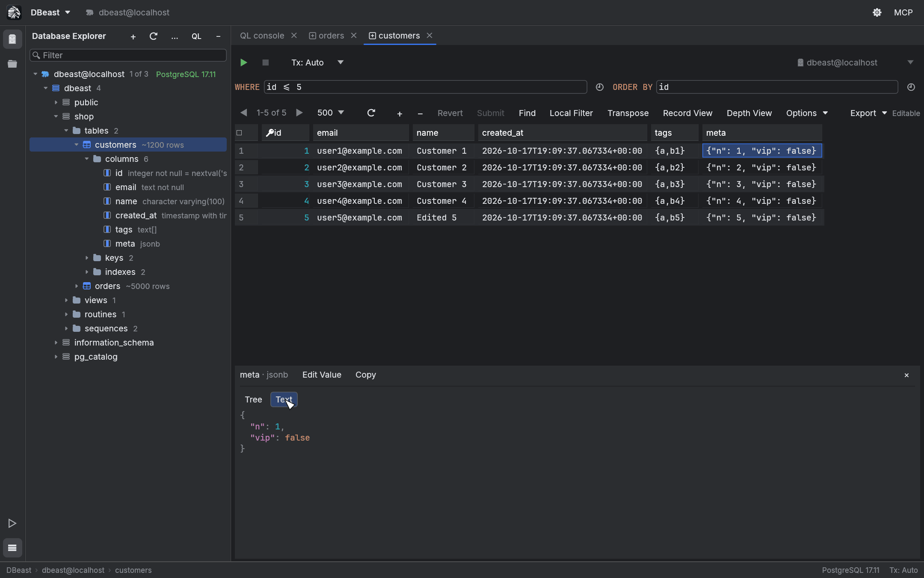Open the Tx: Auto transaction dropdown

coord(317,63)
